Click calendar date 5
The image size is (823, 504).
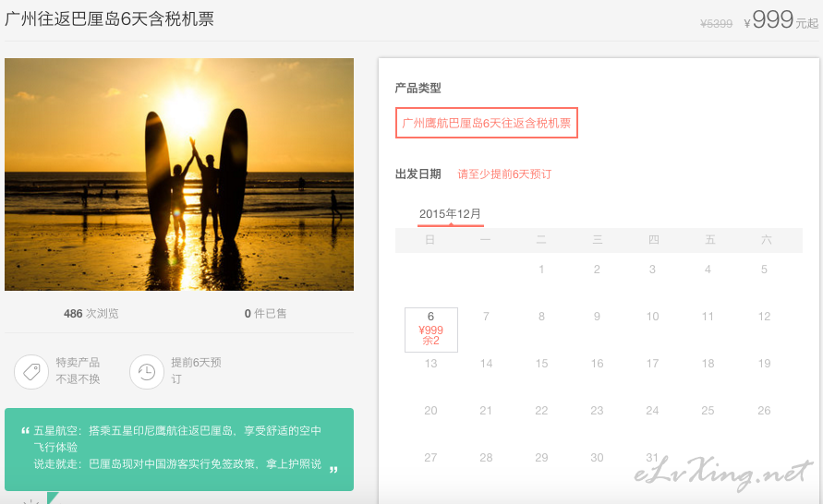point(764,270)
